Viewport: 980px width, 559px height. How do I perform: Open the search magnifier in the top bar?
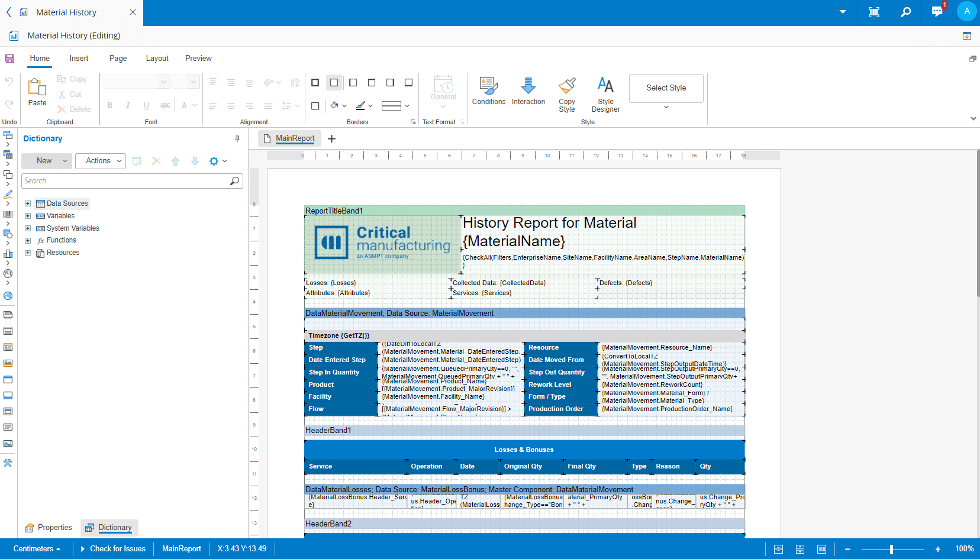pos(905,12)
